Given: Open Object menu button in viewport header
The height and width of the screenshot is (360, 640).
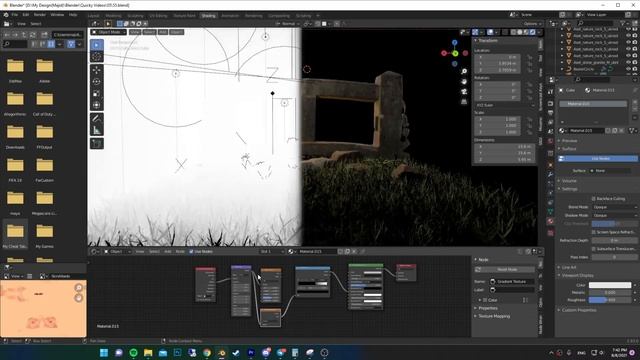Looking at the screenshot, I should click(x=176, y=32).
